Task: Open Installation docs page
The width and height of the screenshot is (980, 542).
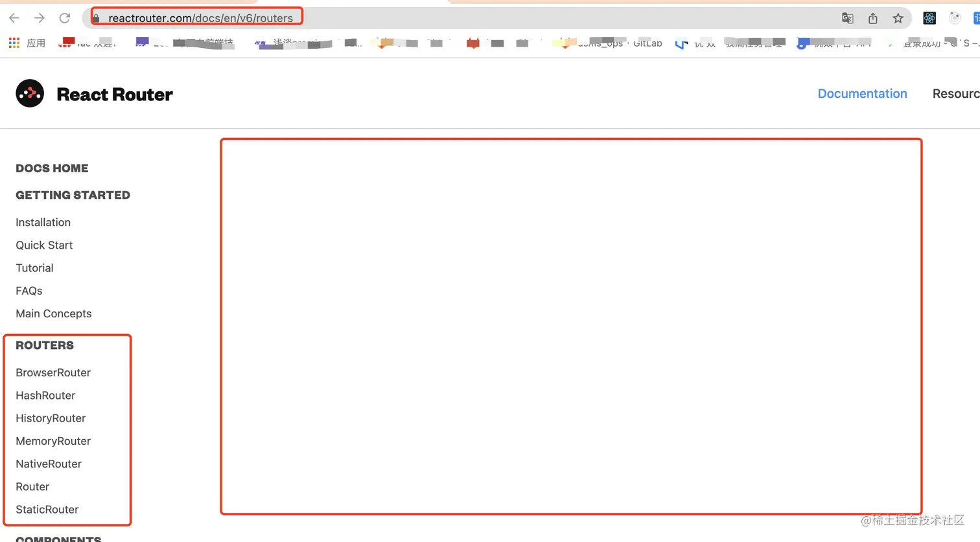Action: (43, 222)
